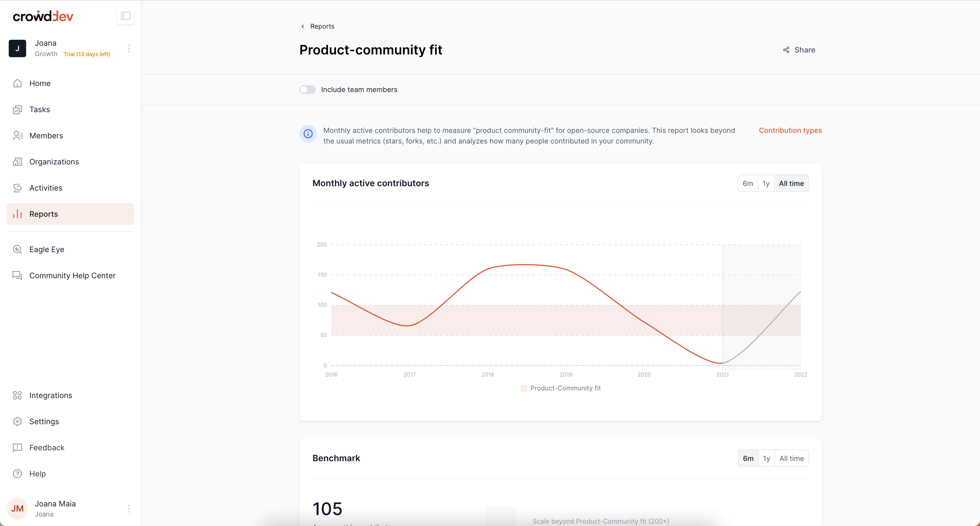980x526 pixels.
Task: Open user menu dots beside Joana Maia
Action: [129, 509]
